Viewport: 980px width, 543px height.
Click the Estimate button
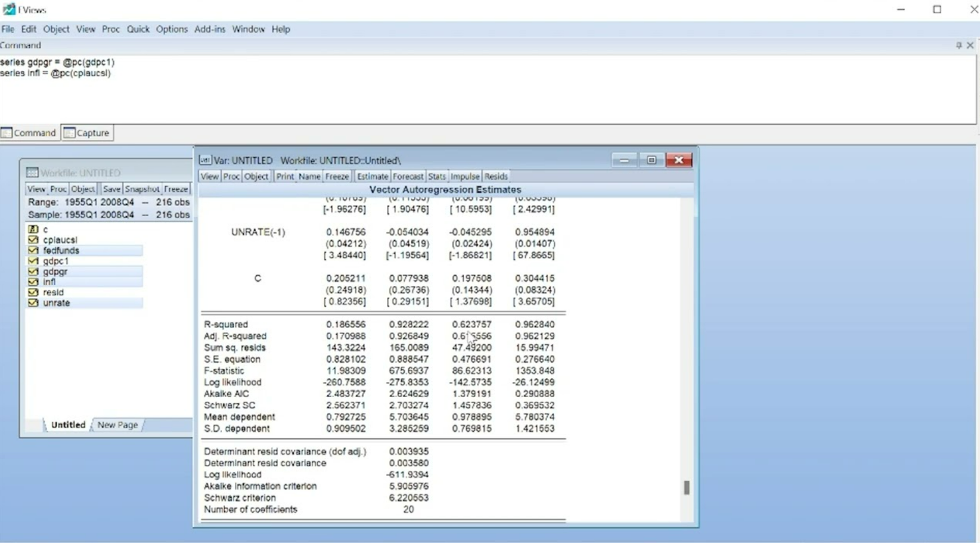(372, 176)
